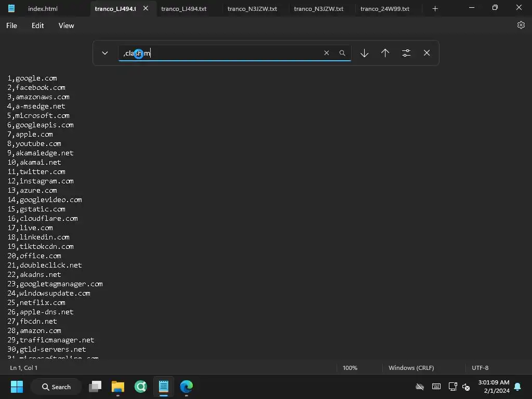Viewport: 532px width, 399px height.
Task: Click line 29,trafficmanager.net
Action: pos(51,340)
